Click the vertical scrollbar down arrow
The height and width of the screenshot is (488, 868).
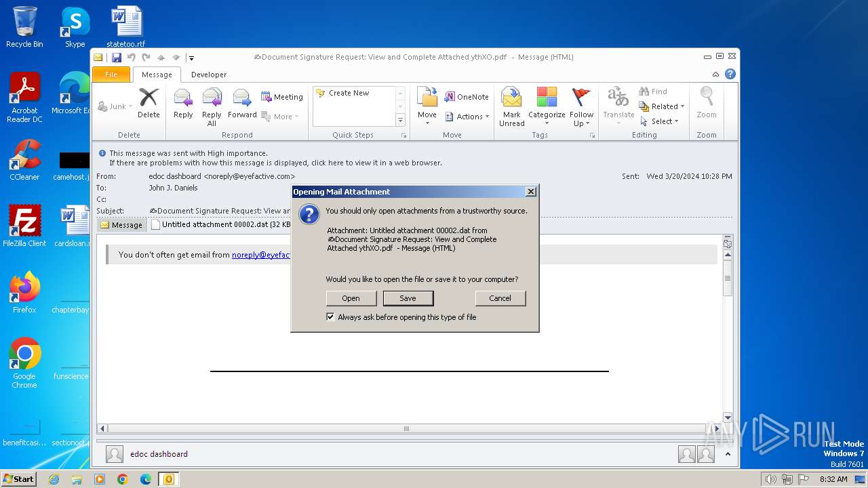point(728,418)
